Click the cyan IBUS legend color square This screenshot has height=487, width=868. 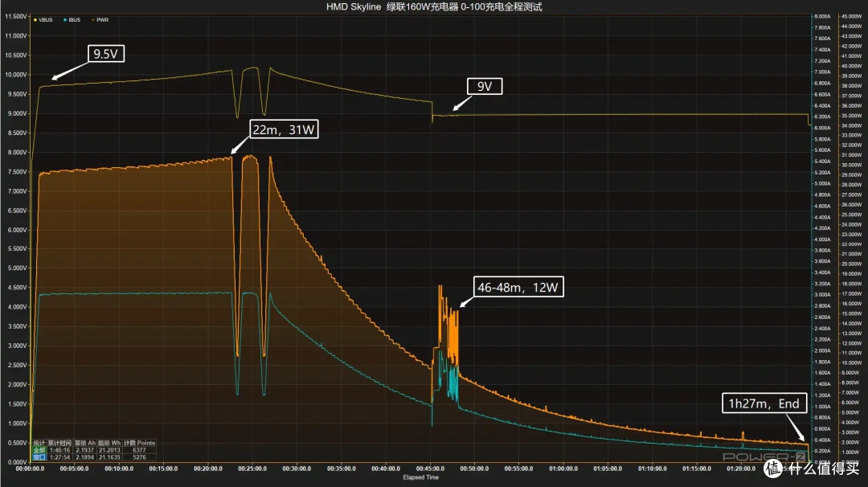point(65,20)
